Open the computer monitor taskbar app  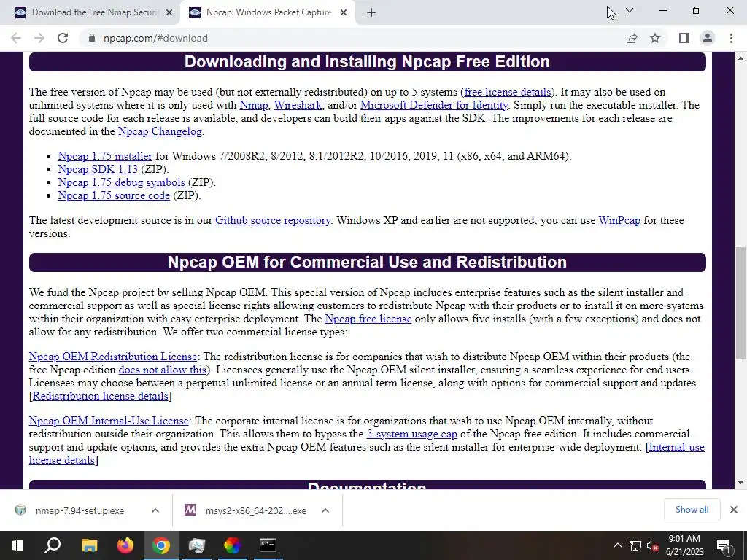tap(196, 545)
